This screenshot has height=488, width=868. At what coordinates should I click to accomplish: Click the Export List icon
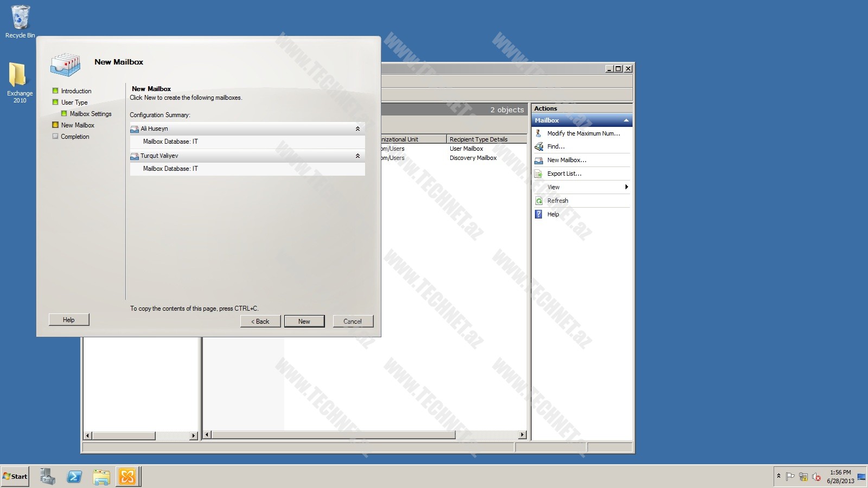[539, 174]
